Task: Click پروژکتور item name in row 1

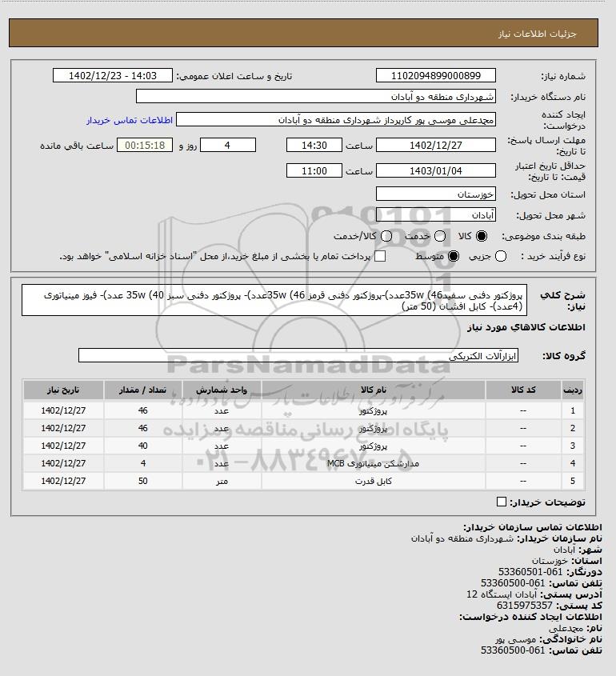Action: click(374, 411)
